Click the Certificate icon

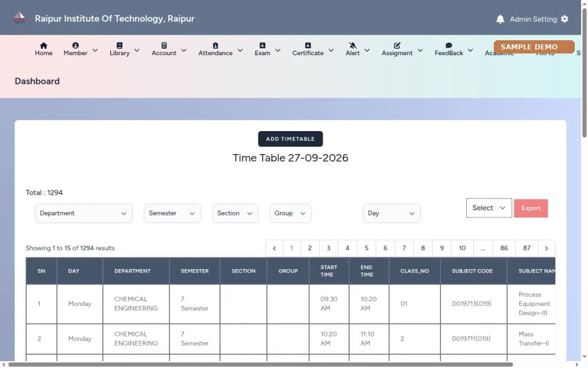[308, 45]
